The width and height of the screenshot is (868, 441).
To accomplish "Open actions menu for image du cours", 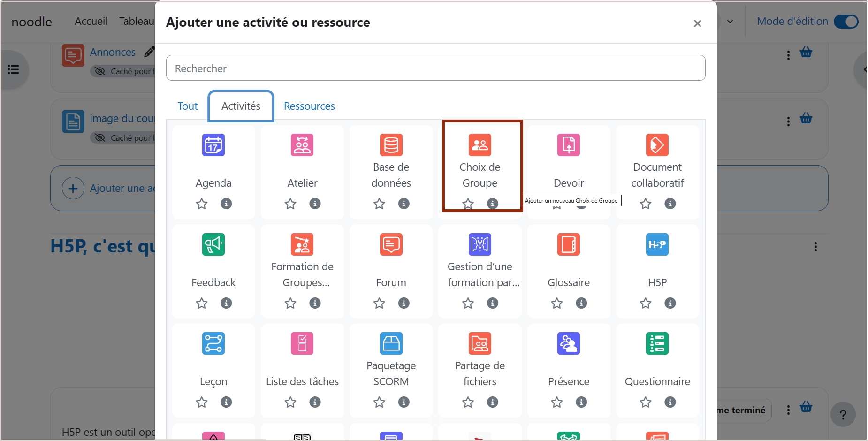I will pyautogui.click(x=788, y=122).
